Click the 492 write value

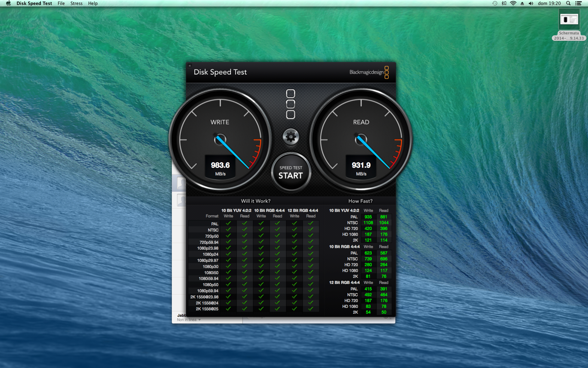point(368,295)
